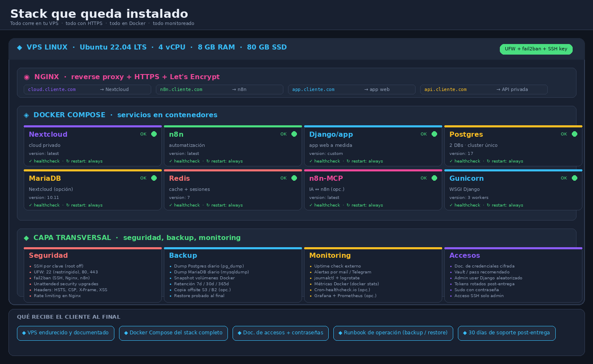
Task: Click '80 GB SSD' in VPS header
Action: tap(267, 47)
